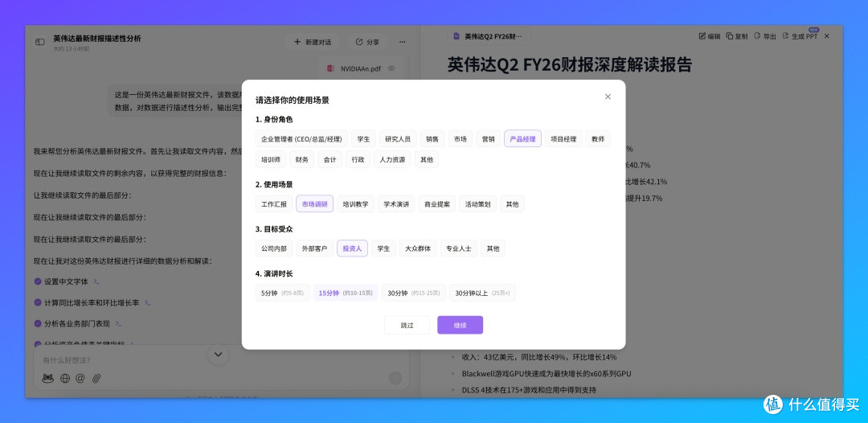Click the @ mention icon in input bar
This screenshot has width=868, height=423.
(x=80, y=379)
